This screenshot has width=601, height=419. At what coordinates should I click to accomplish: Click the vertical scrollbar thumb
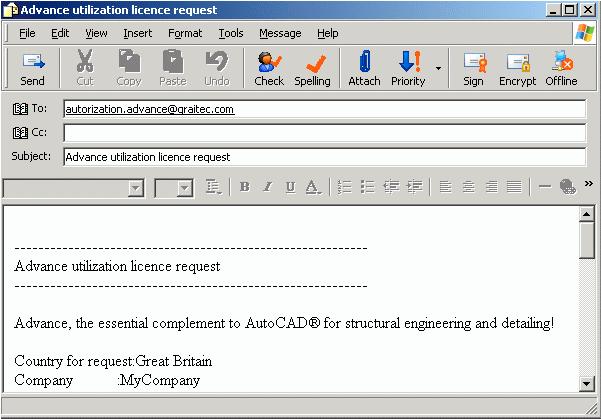pyautogui.click(x=586, y=241)
